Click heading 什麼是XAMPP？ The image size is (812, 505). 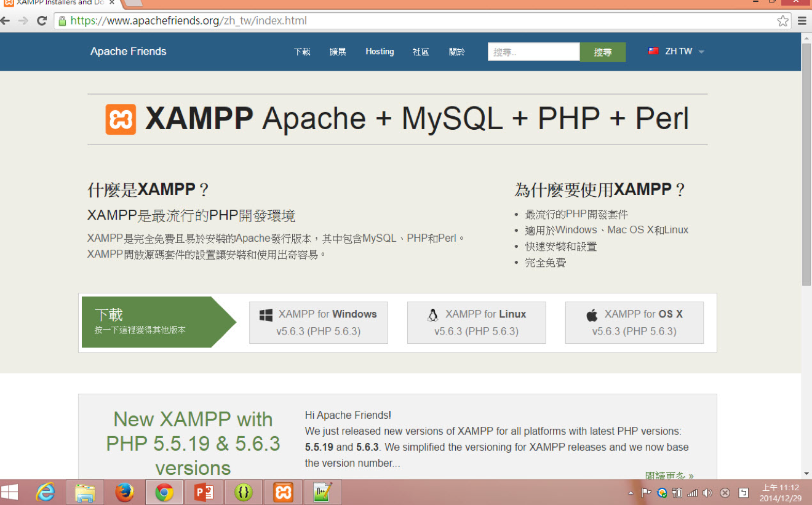(148, 189)
